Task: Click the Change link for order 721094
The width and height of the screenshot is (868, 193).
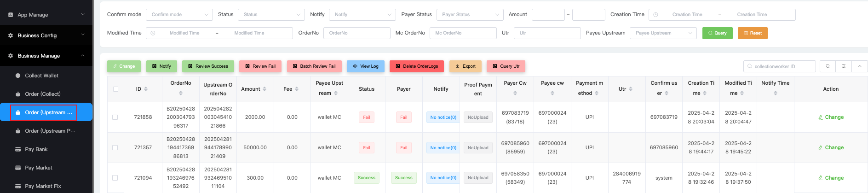Action: pyautogui.click(x=831, y=178)
